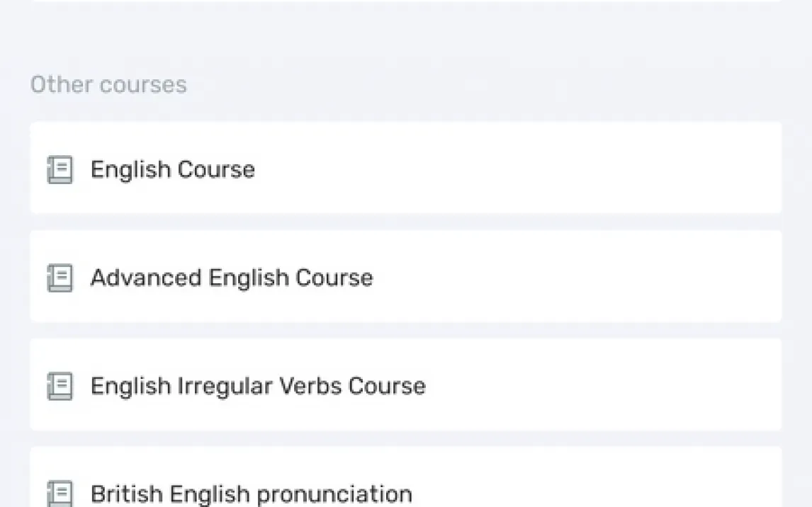
Task: Select the "English Irregular Verbs Course" title text
Action: point(258,386)
